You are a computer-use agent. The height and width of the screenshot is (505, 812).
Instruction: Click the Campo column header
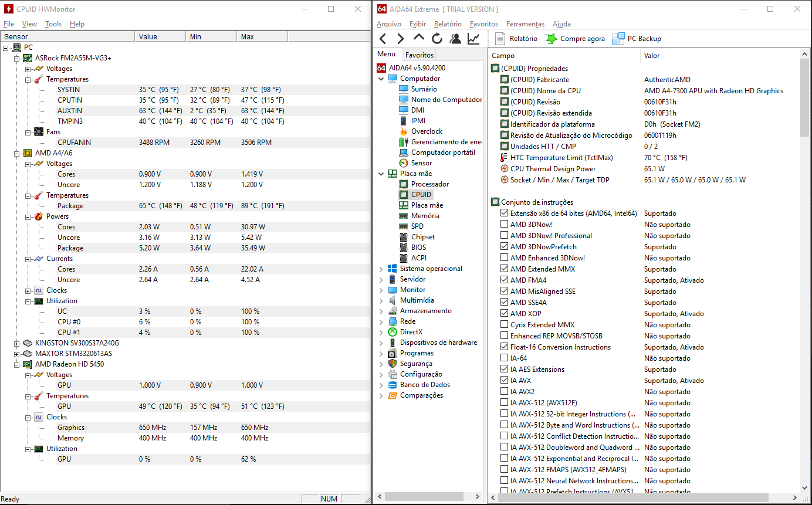(x=564, y=56)
